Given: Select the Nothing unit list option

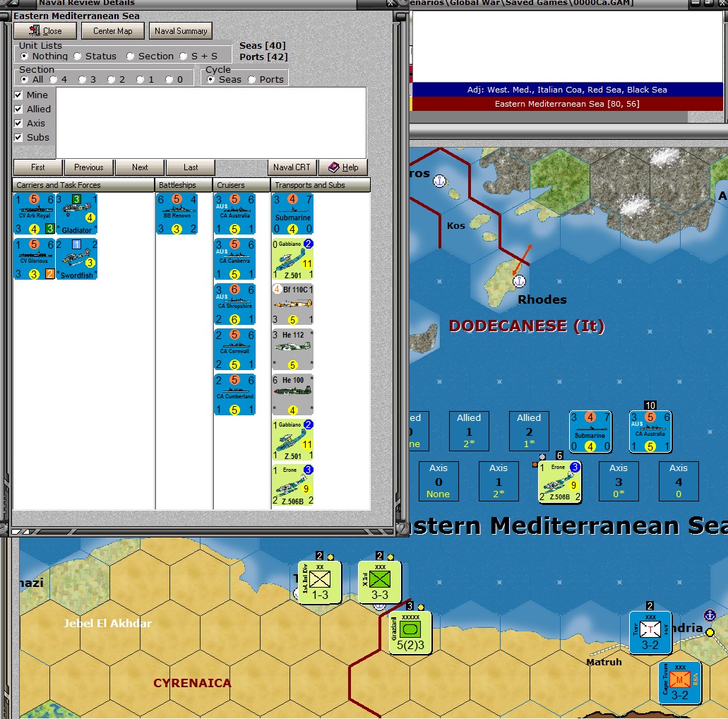Looking at the screenshot, I should pos(44,57).
